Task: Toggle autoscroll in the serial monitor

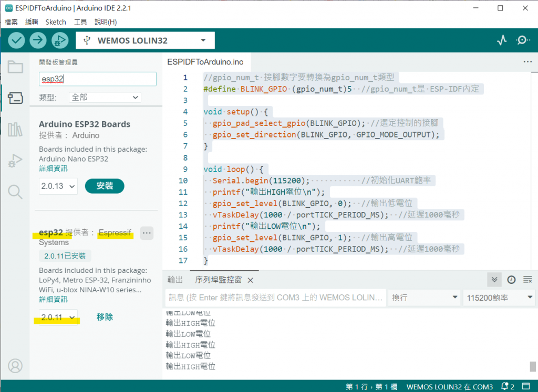Action: 494,280
